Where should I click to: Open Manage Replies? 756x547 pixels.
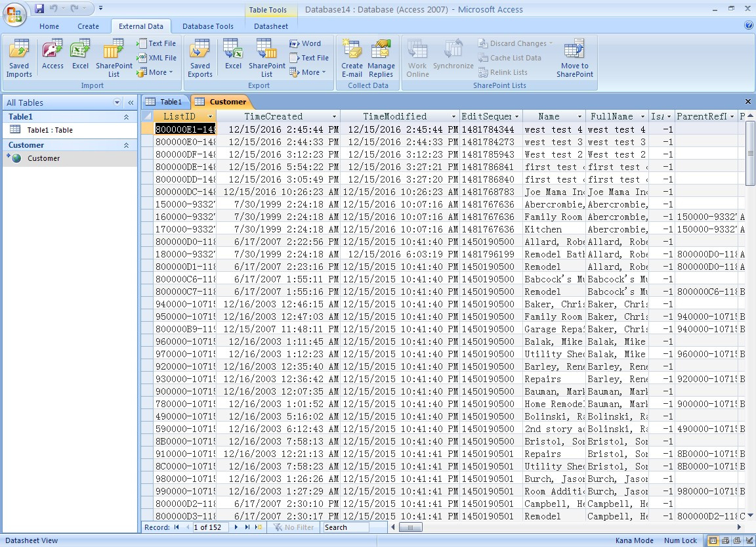[x=381, y=58]
